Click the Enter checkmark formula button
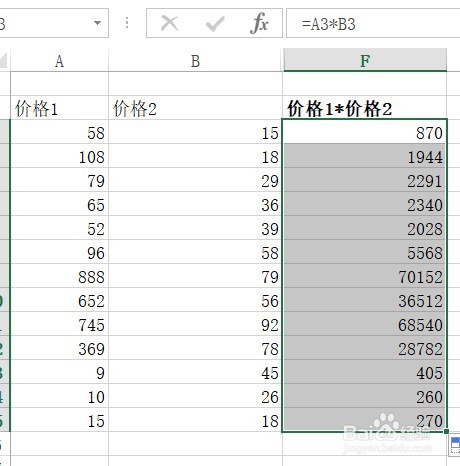Image resolution: width=460 pixels, height=466 pixels. [215, 24]
